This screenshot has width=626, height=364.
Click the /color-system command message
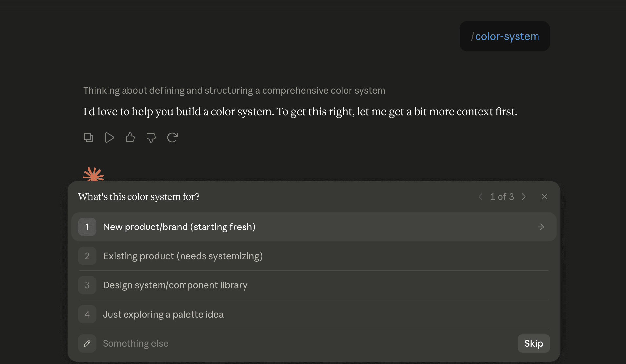tap(505, 36)
